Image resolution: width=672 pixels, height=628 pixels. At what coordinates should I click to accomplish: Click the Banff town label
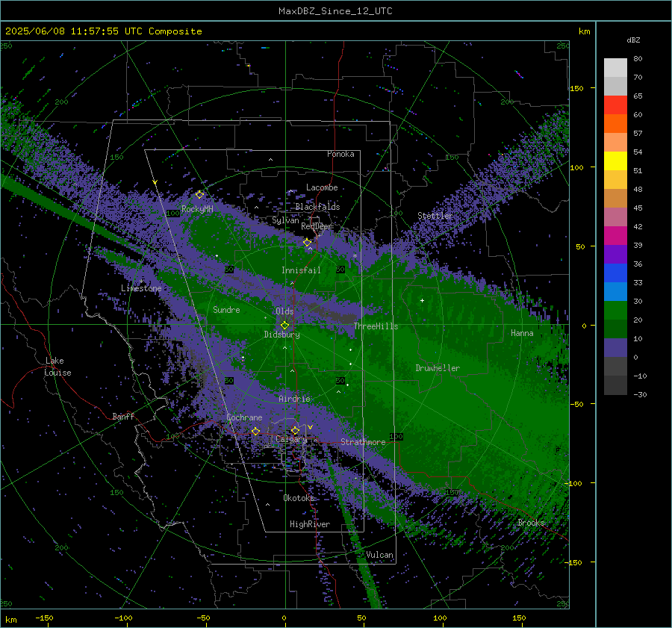(x=123, y=417)
